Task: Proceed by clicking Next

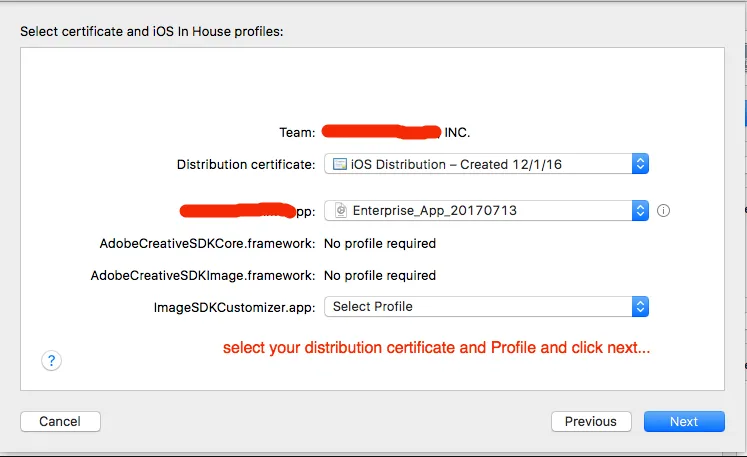Action: (x=684, y=422)
